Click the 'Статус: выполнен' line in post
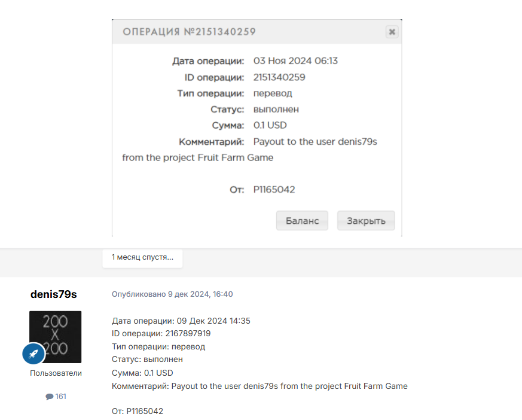Screen dimensions: 522x420 pos(147,360)
